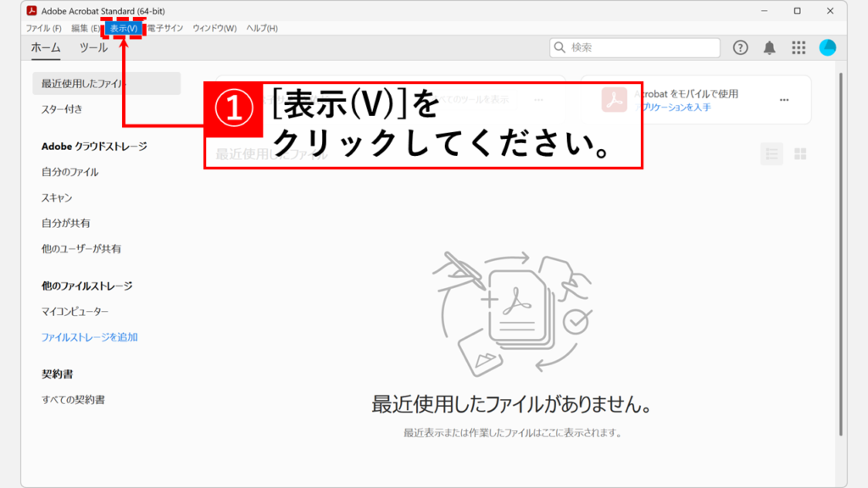Click the magnifier search icon

[x=559, y=47]
